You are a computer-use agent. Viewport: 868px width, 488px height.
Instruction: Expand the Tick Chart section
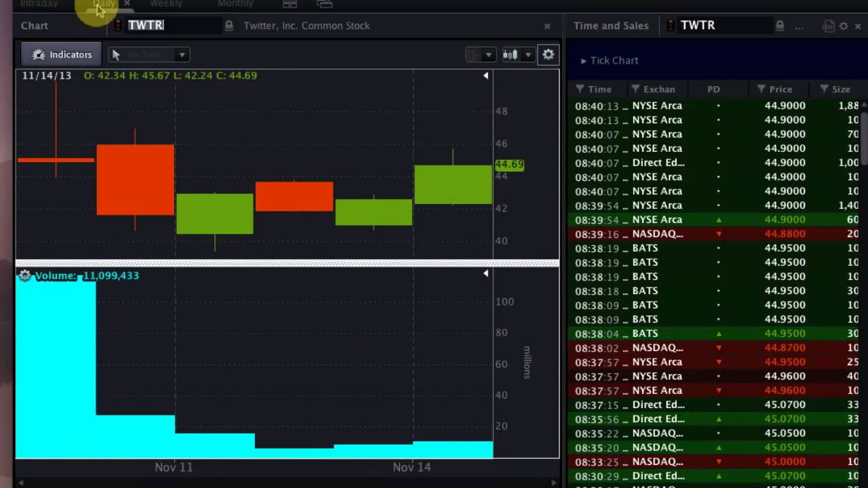click(610, 60)
